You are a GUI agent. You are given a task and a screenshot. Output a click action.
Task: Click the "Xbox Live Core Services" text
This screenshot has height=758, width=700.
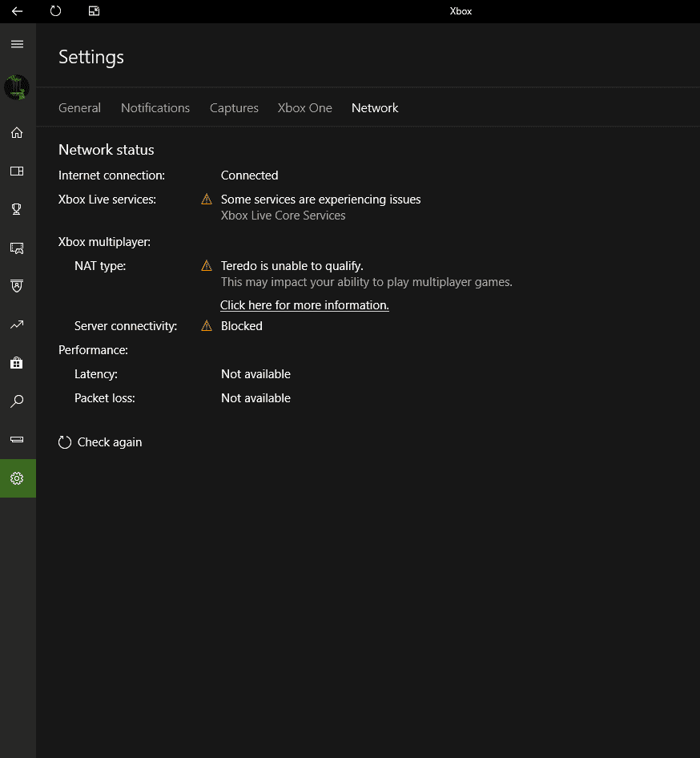[283, 215]
